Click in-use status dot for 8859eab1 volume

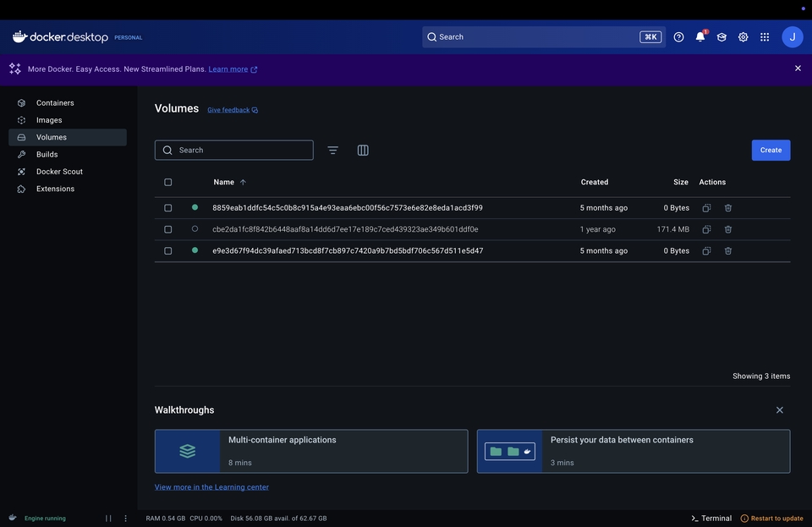click(195, 207)
